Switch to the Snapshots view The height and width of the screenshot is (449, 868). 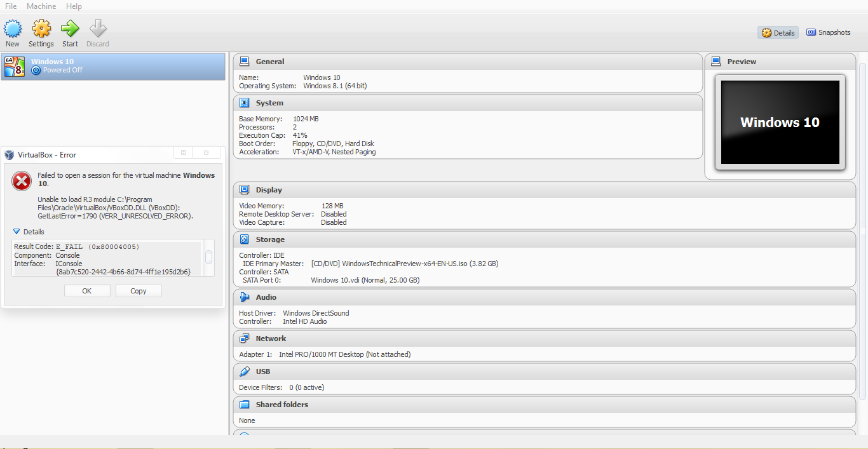(x=828, y=32)
